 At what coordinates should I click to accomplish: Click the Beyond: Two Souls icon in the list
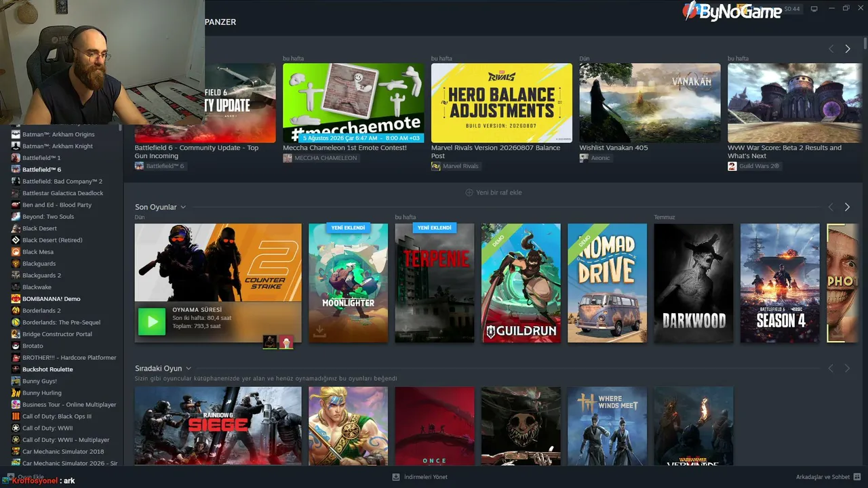pyautogui.click(x=16, y=217)
